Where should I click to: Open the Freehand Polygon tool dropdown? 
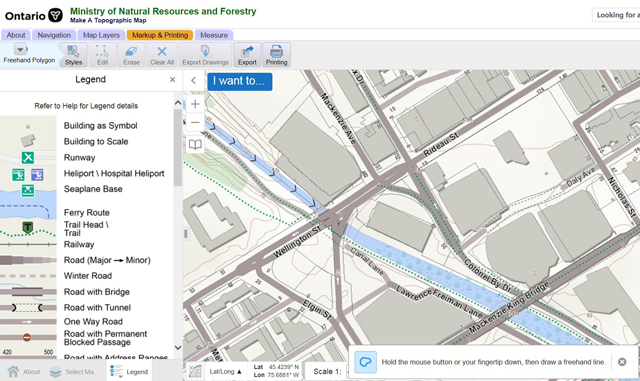(20, 49)
